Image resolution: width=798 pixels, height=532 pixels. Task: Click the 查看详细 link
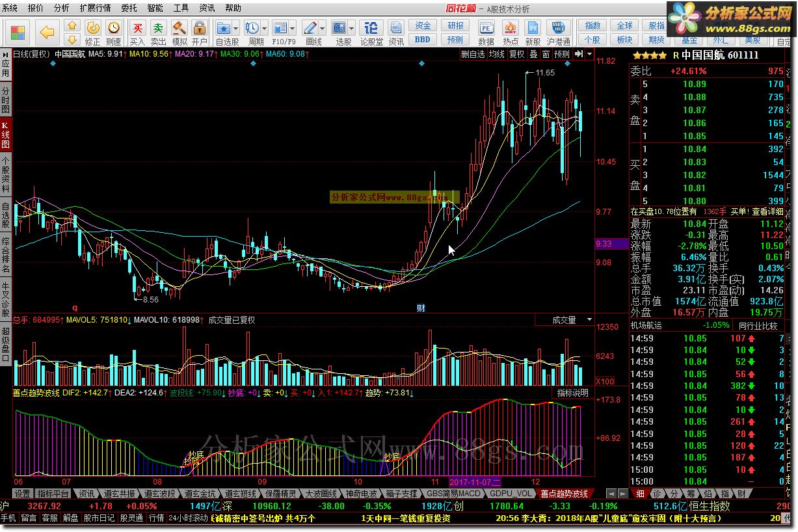coord(768,211)
